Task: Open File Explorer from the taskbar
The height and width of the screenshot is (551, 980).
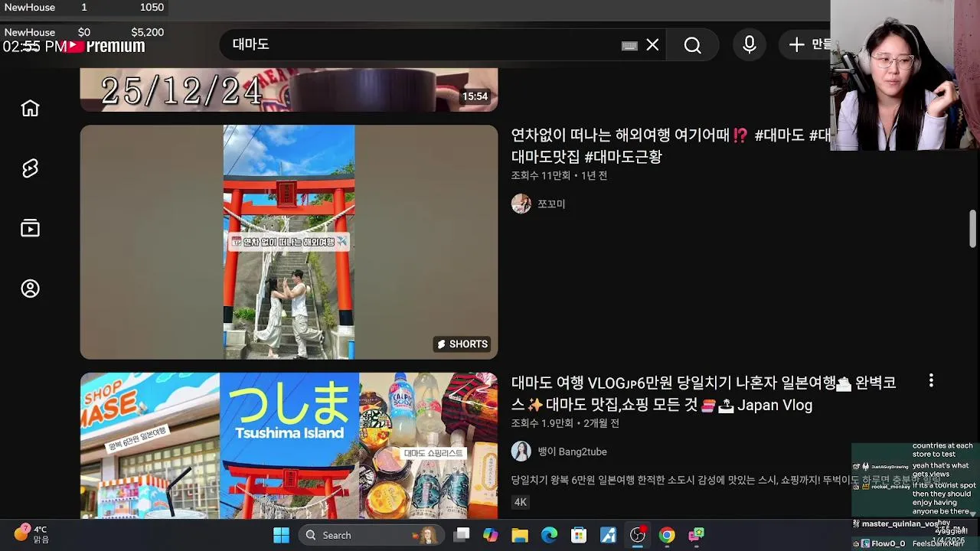Action: 520,535
